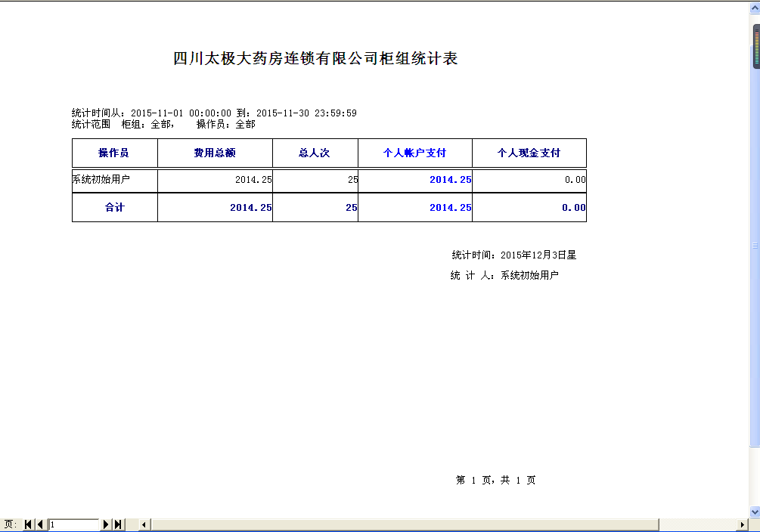Image resolution: width=760 pixels, height=532 pixels.
Task: Click the horizontal scrollbar right arrow
Action: (x=742, y=524)
